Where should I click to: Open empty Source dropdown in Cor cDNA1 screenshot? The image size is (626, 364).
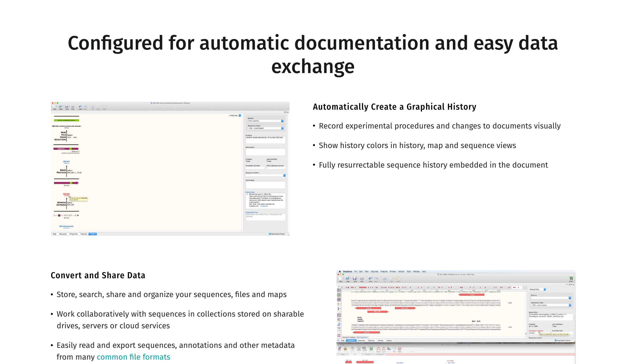[x=551, y=298]
